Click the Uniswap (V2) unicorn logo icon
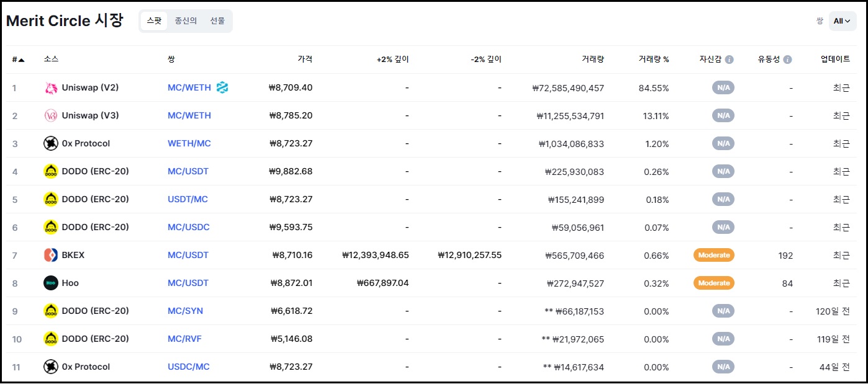Screen dimensions: 868x384 click(51, 88)
